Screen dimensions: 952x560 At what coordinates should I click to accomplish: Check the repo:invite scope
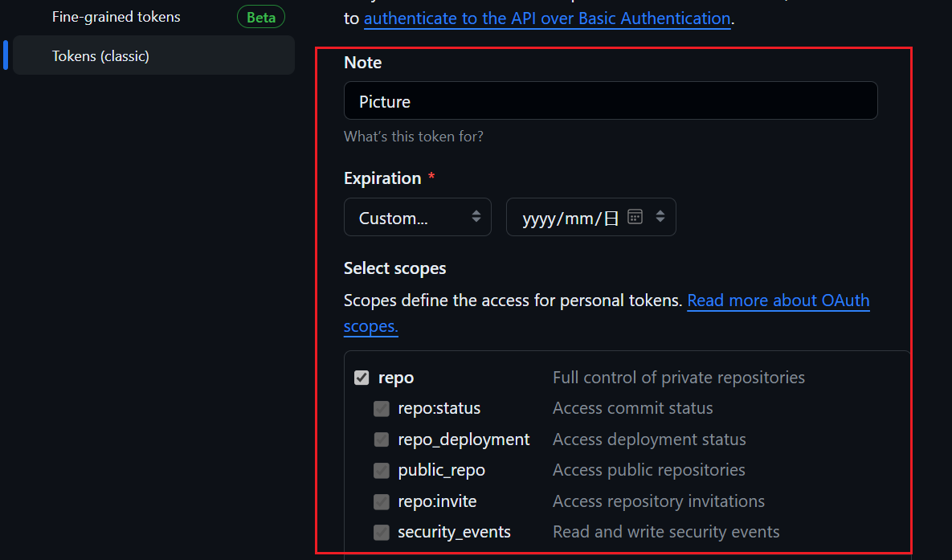381,501
